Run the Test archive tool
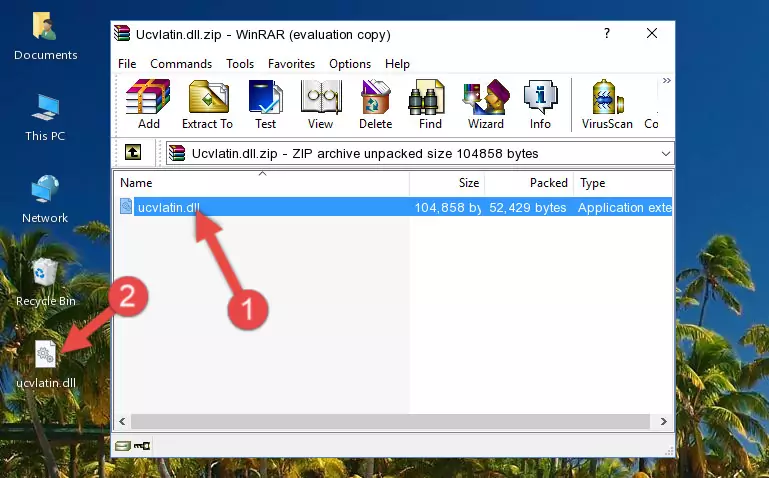The width and height of the screenshot is (769, 478). (265, 104)
